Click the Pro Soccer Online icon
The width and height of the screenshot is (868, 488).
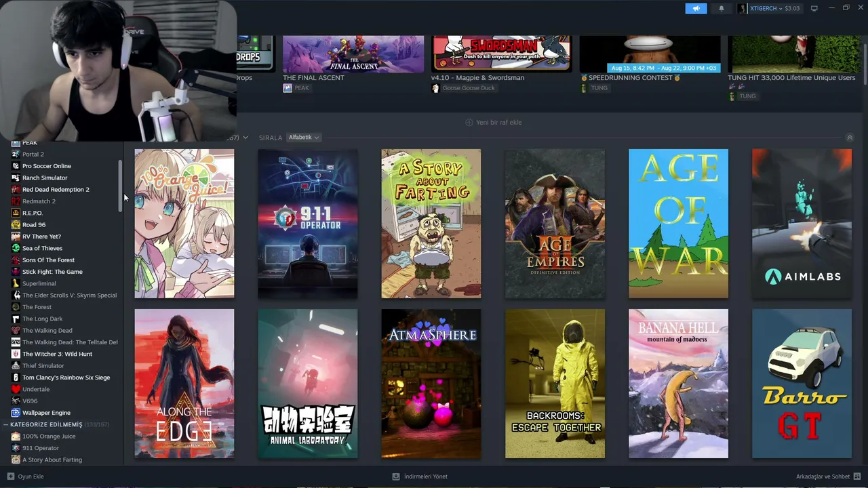coord(16,166)
